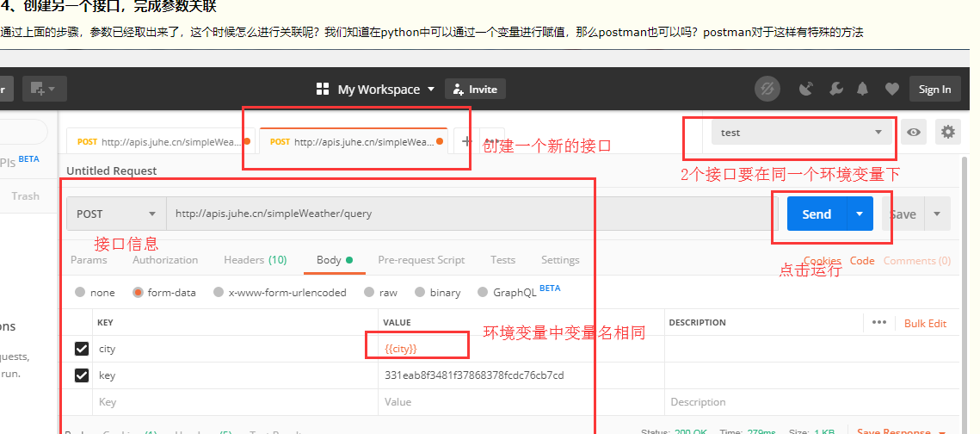Open the request Settings tab
The height and width of the screenshot is (434, 980).
pyautogui.click(x=560, y=260)
